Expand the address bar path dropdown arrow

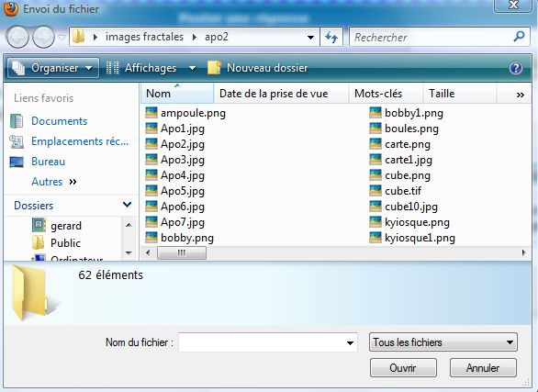pyautogui.click(x=311, y=37)
